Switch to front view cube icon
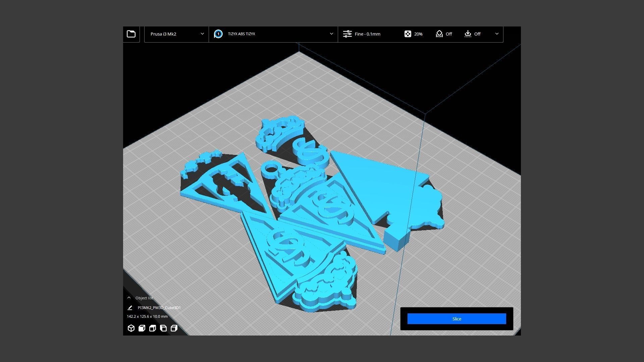This screenshot has width=644, height=362. pyautogui.click(x=142, y=328)
